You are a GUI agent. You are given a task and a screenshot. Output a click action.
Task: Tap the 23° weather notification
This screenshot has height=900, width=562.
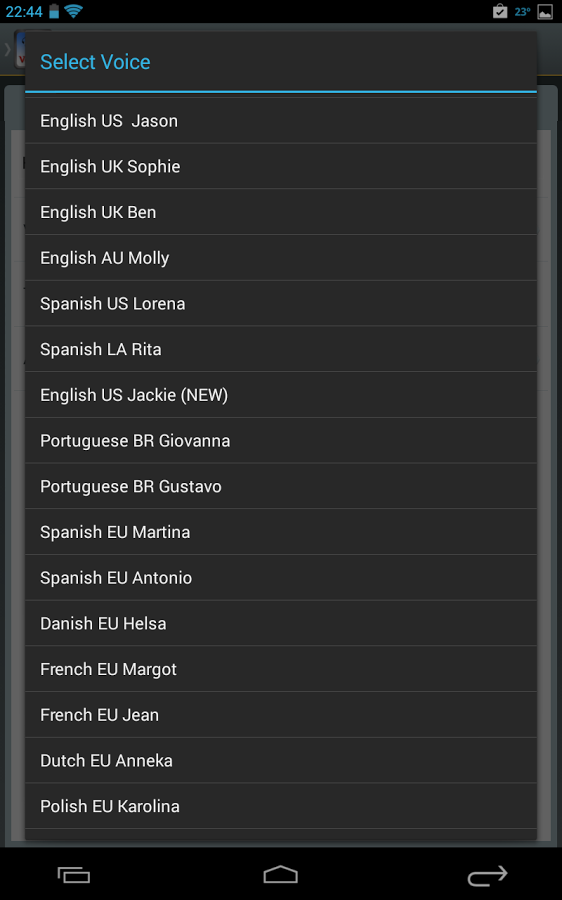(522, 11)
